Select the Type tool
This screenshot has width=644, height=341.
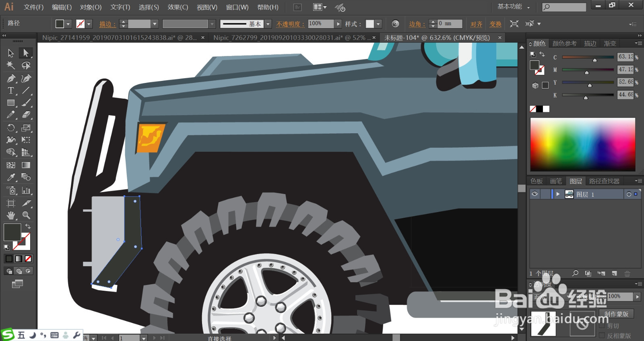click(x=11, y=90)
